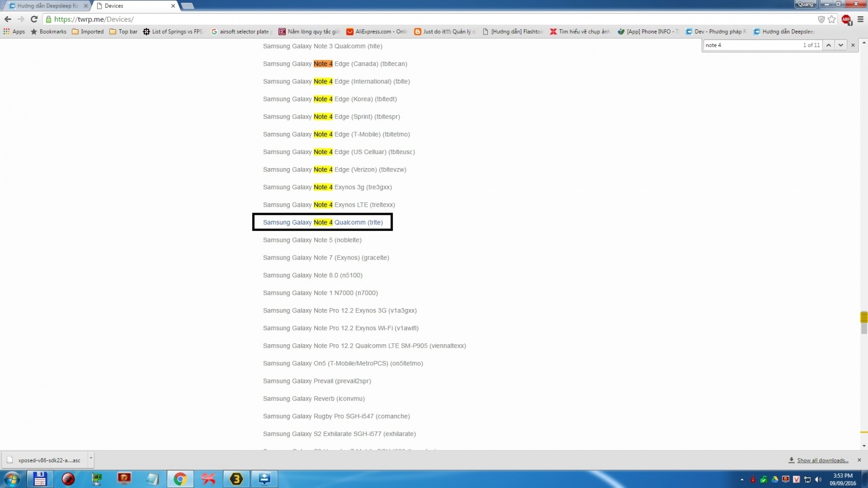This screenshot has width=868, height=488.
Task: Open Note 4 Edge (T-Mobile) (tbltetmo) link
Action: pos(336,134)
